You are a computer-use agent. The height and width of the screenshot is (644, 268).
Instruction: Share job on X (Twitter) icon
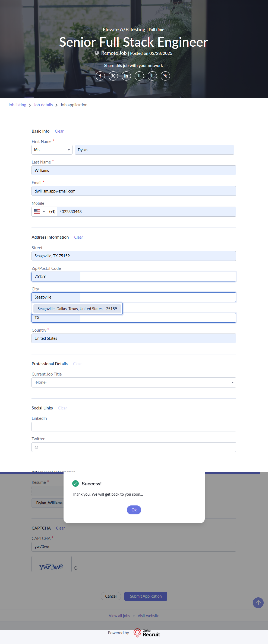(x=113, y=76)
